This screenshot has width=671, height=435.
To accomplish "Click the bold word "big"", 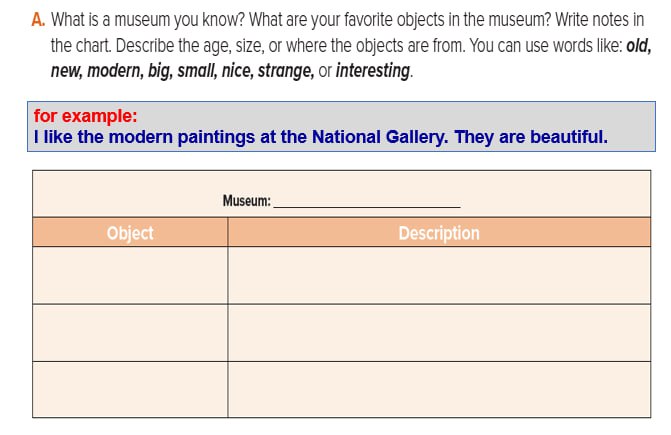I will coord(159,71).
